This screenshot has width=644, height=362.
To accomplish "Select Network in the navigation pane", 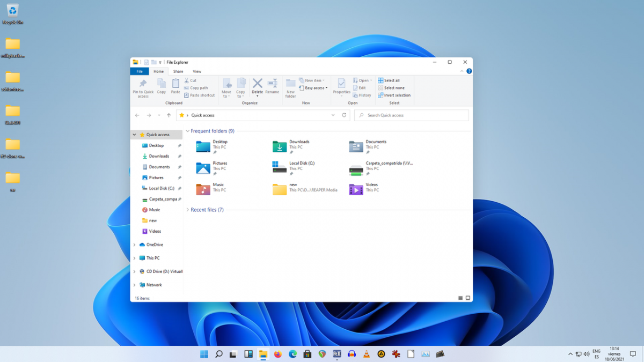I will (x=154, y=285).
